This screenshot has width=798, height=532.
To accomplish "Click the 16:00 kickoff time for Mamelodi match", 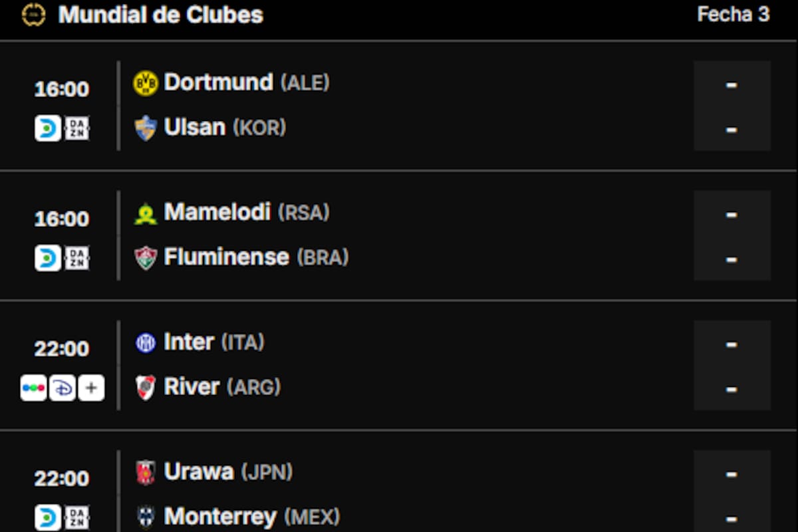I will [63, 219].
